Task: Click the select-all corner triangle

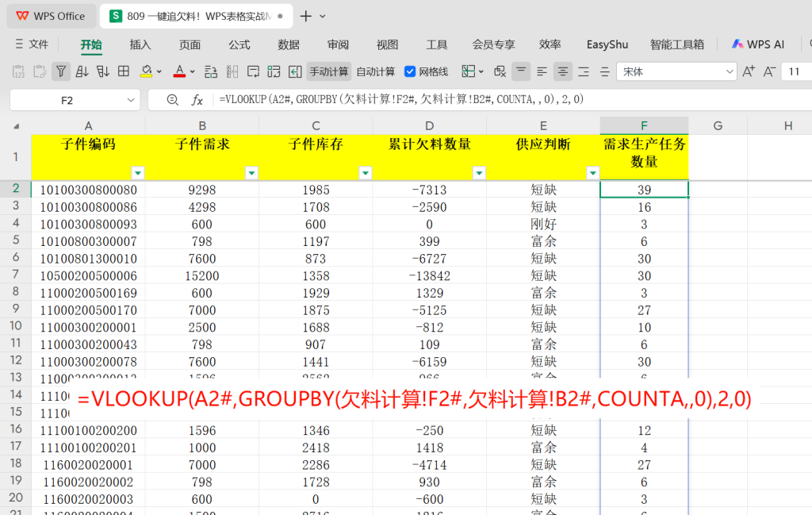Action: click(x=17, y=126)
